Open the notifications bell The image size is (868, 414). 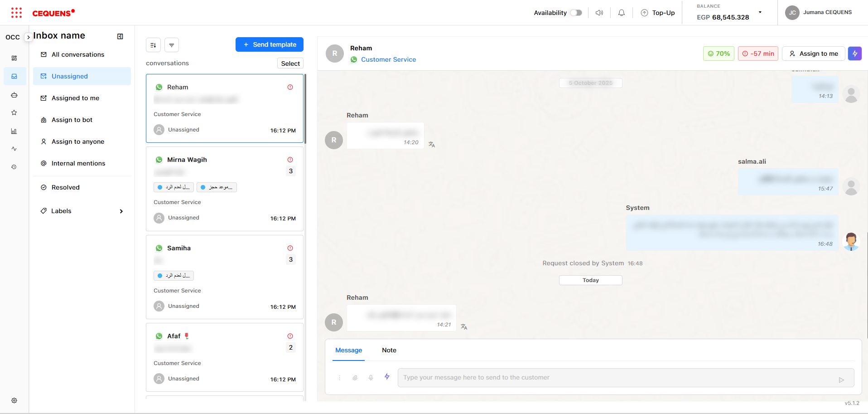pos(622,13)
